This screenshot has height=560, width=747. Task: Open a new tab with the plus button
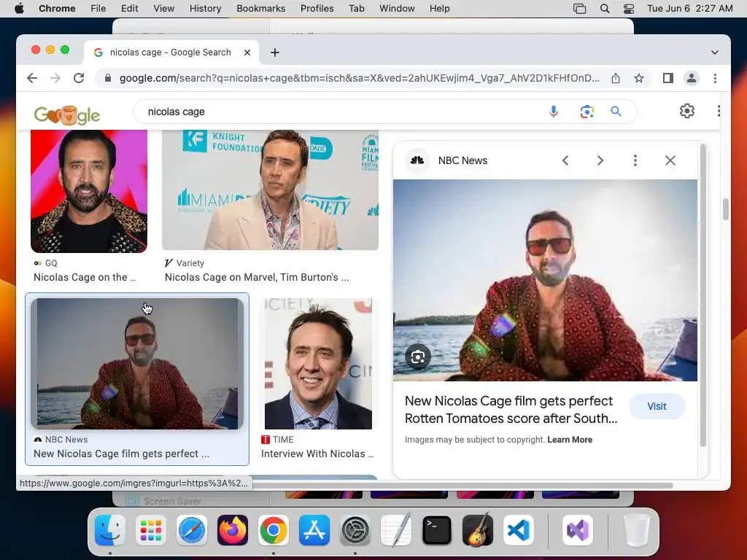tap(275, 52)
